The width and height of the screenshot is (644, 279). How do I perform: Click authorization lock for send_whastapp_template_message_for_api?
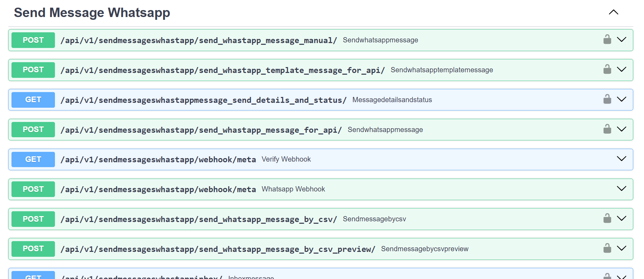click(607, 69)
